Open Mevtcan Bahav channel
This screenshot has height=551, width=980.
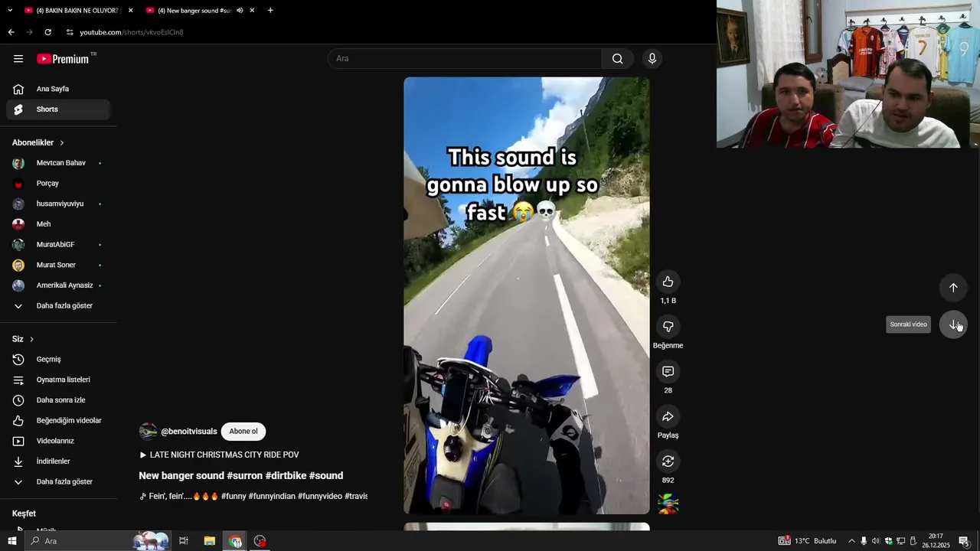click(x=58, y=163)
